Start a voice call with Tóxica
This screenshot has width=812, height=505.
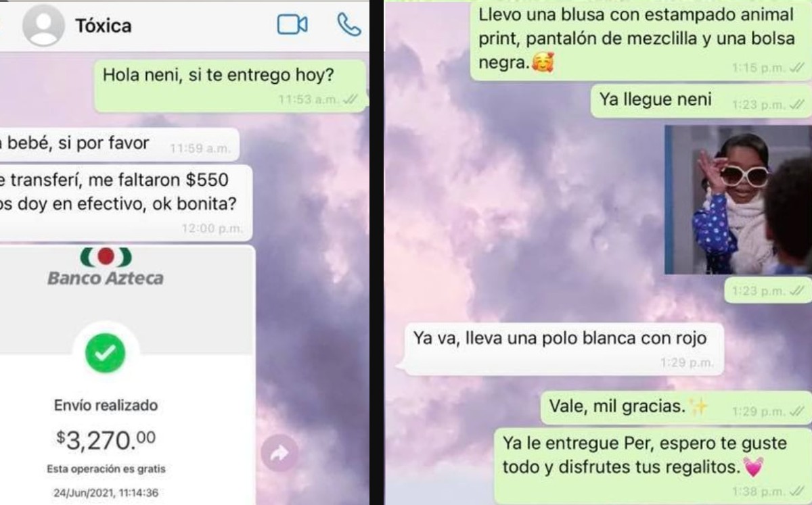coord(348,25)
